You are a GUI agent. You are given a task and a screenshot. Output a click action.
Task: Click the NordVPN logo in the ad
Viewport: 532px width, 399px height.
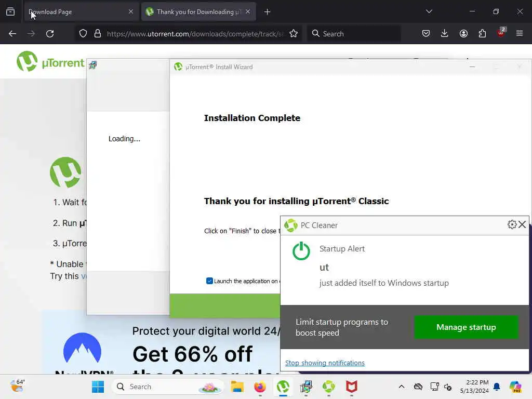click(83, 353)
